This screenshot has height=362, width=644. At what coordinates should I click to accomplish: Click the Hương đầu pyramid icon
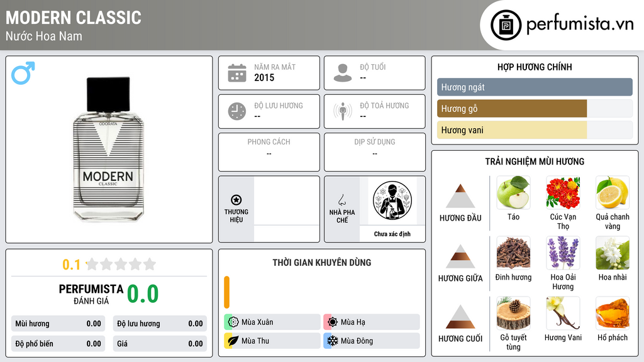(460, 196)
